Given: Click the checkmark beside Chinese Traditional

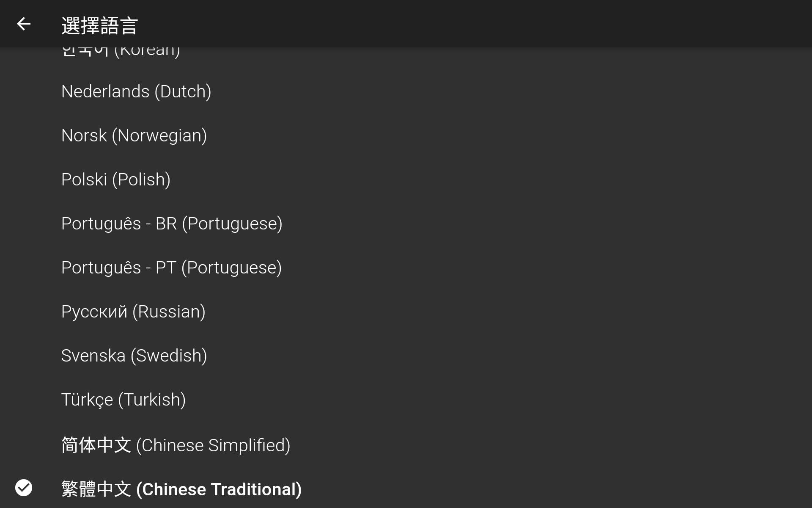Looking at the screenshot, I should pos(24,488).
